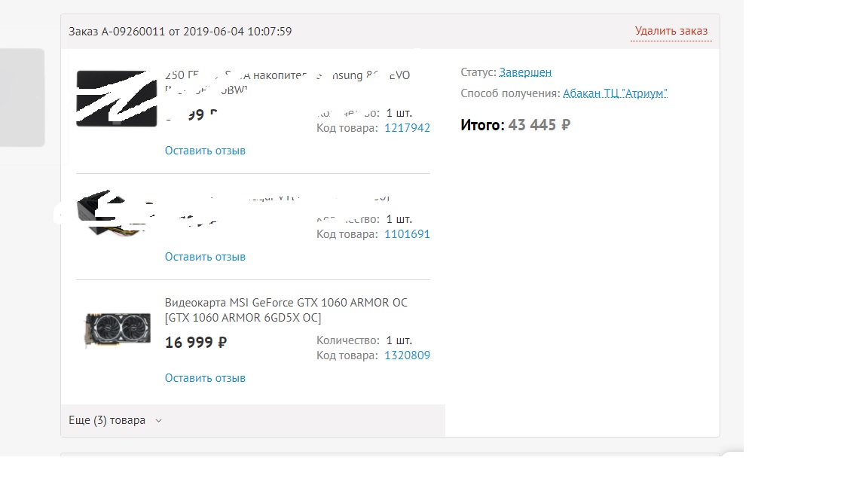Select order header 'Заказ A-09260011'

click(180, 32)
